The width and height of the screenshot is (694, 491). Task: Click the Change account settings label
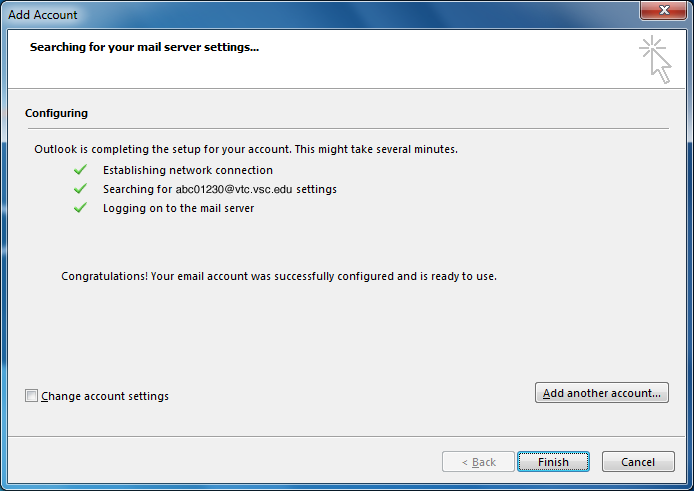[x=105, y=396]
